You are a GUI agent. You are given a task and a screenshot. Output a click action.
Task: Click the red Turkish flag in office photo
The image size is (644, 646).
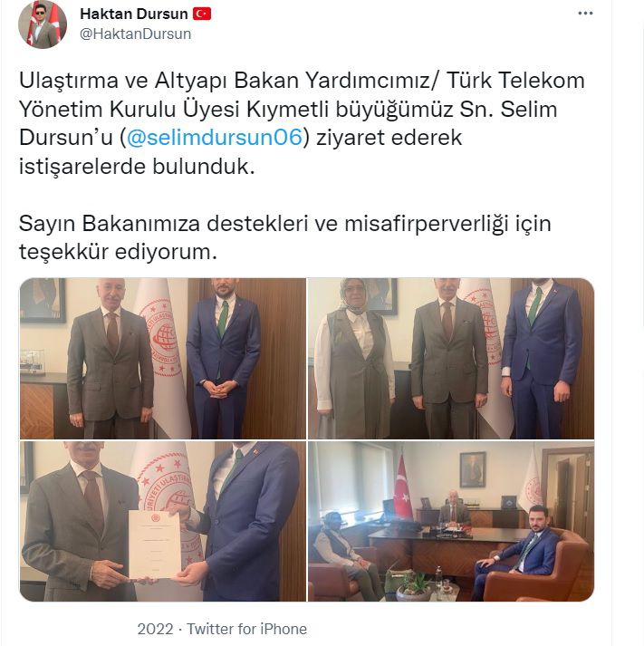click(403, 487)
